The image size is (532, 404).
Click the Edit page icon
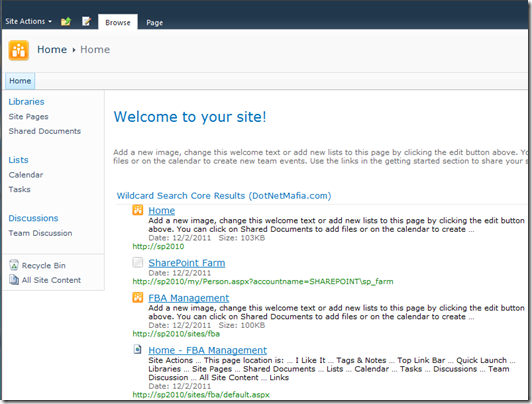pyautogui.click(x=87, y=21)
